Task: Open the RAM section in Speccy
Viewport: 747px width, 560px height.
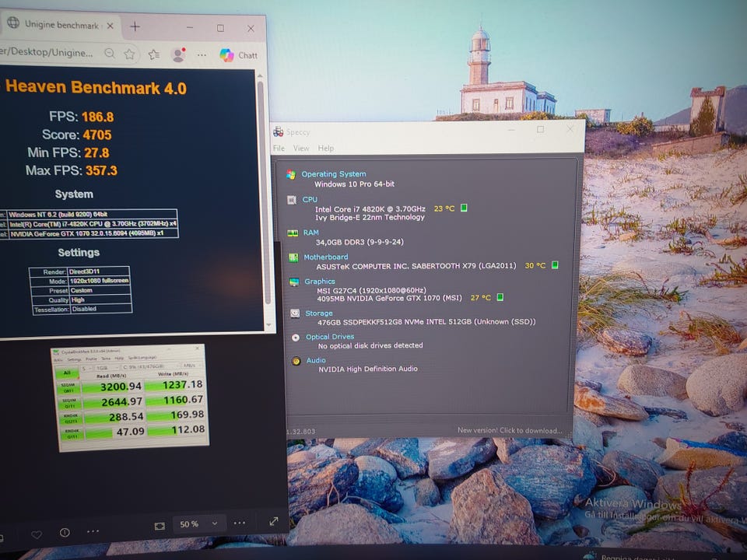Action: click(310, 233)
